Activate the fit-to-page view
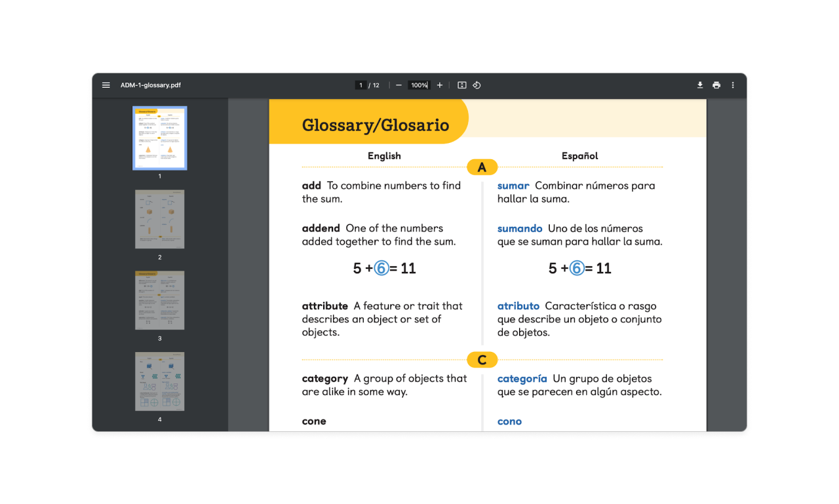Viewport: 839px width, 504px height. 460,85
